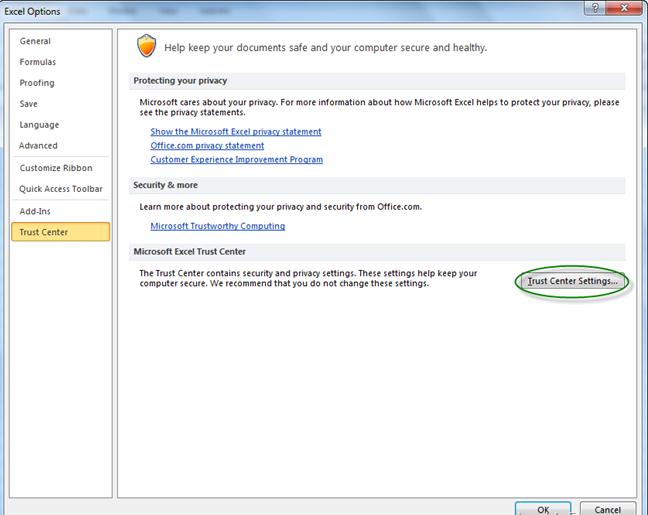Open the General options category

coord(61,41)
